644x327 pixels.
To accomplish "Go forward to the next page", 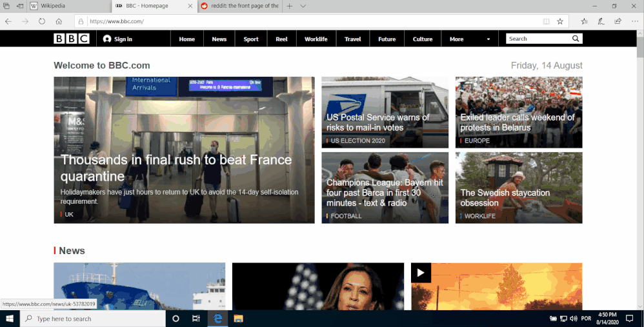I will (x=25, y=21).
